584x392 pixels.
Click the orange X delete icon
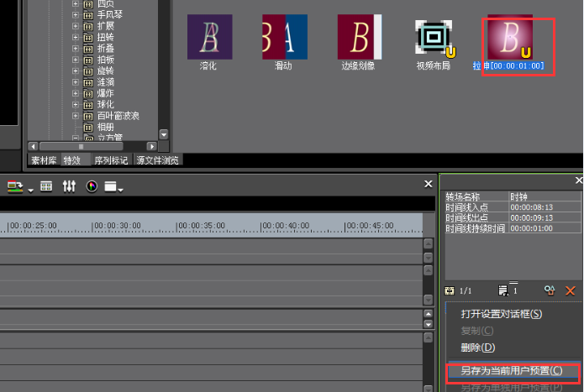point(571,290)
